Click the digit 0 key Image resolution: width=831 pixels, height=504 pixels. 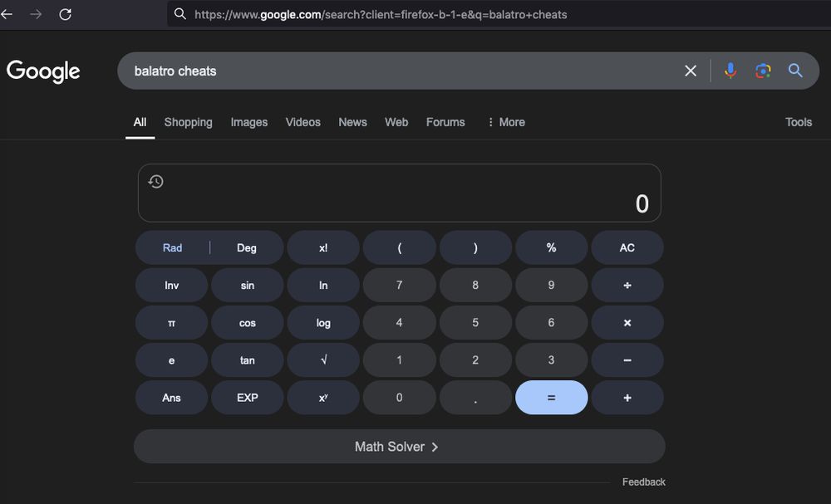click(x=399, y=398)
